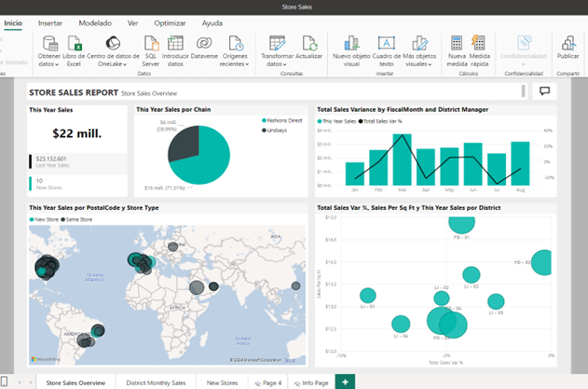Select hidden Info Page tab

pyautogui.click(x=311, y=382)
